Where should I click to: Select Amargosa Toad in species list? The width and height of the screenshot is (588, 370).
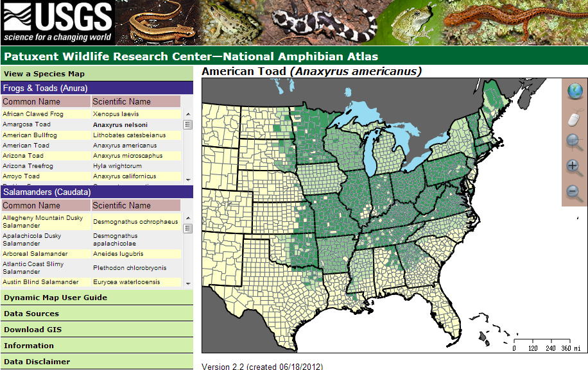[x=26, y=124]
